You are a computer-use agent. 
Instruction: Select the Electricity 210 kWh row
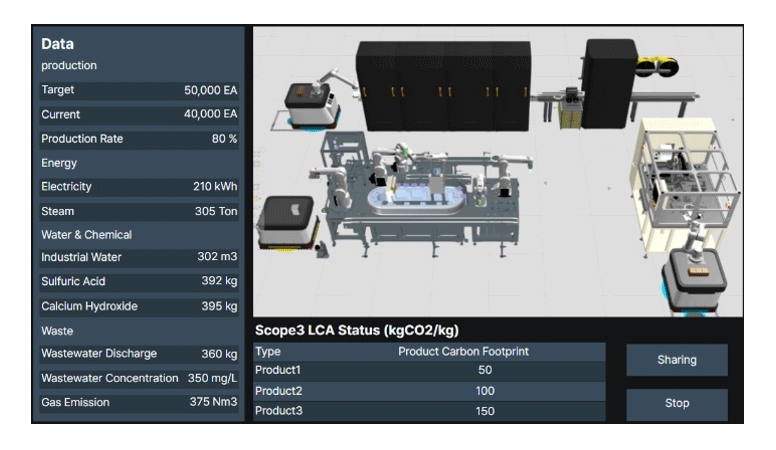139,187
